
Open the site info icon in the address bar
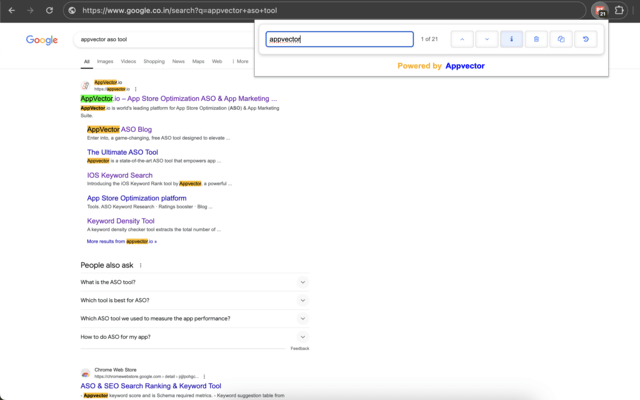coord(72,10)
